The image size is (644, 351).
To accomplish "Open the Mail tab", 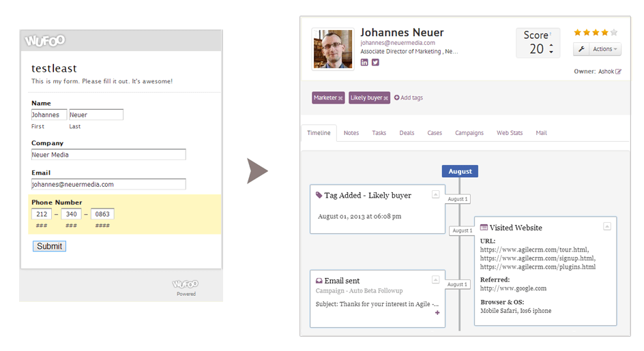I will pos(541,133).
